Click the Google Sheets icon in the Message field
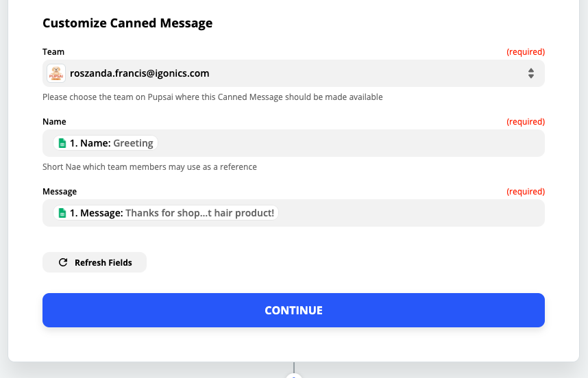The image size is (588, 378). [62, 213]
